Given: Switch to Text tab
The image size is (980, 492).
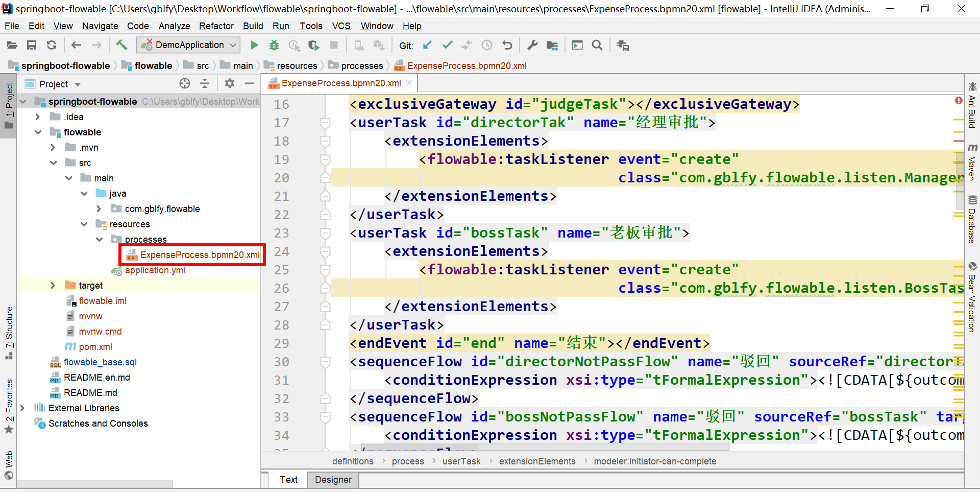Looking at the screenshot, I should (288, 480).
